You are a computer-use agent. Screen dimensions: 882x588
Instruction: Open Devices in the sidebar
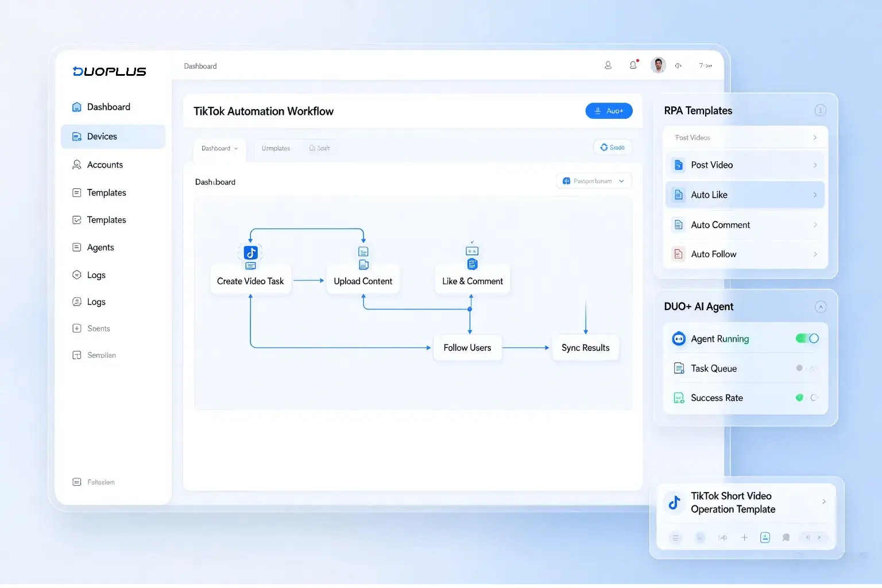(113, 137)
